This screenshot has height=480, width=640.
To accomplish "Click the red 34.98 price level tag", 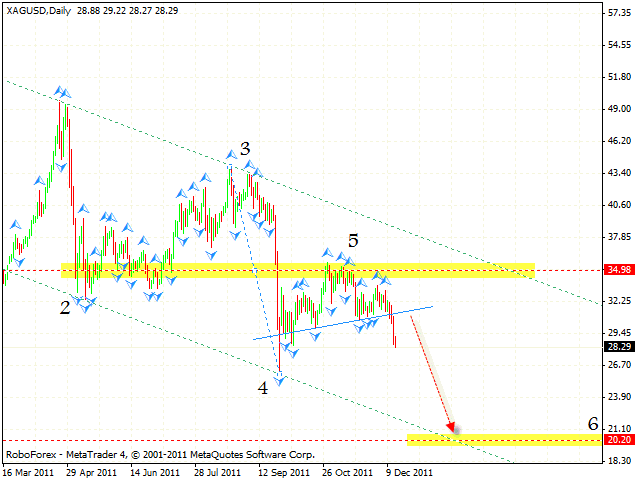I will point(617,270).
